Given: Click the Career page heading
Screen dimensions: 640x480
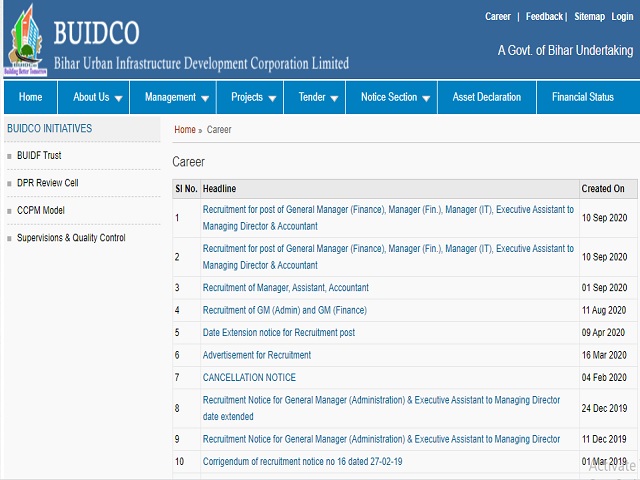Looking at the screenshot, I should point(189,162).
